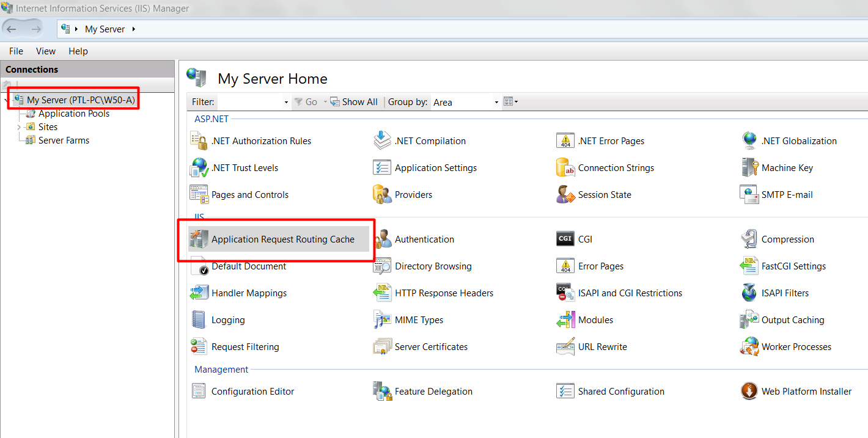Open Configuration Editor
The image size is (868, 438).
coord(243,392)
